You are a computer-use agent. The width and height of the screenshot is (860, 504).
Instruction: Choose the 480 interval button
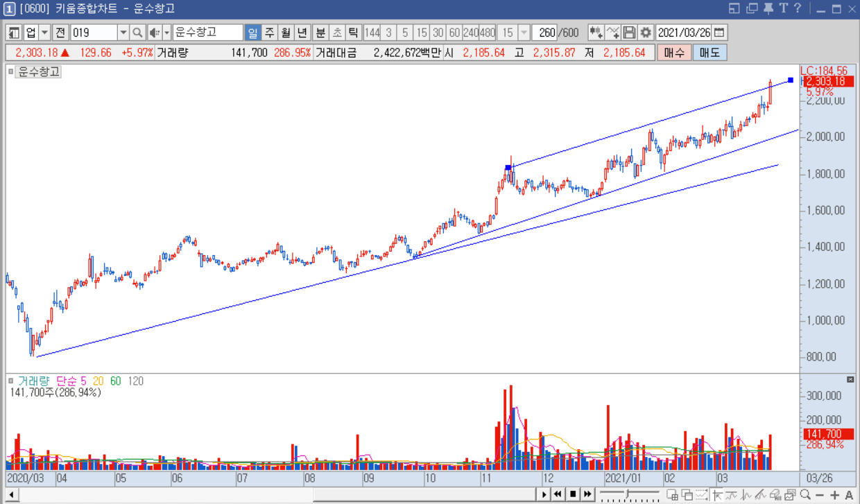488,33
